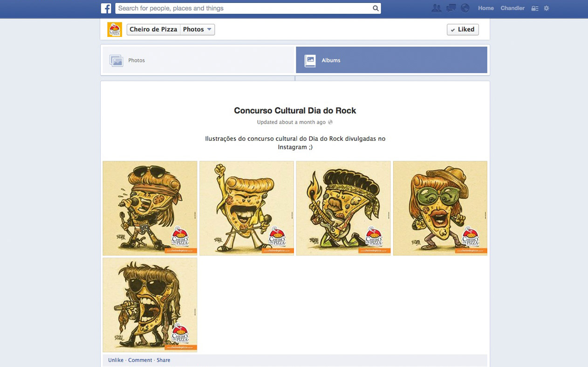
Task: Click the Cheiro de Pizza page name button
Action: click(153, 29)
